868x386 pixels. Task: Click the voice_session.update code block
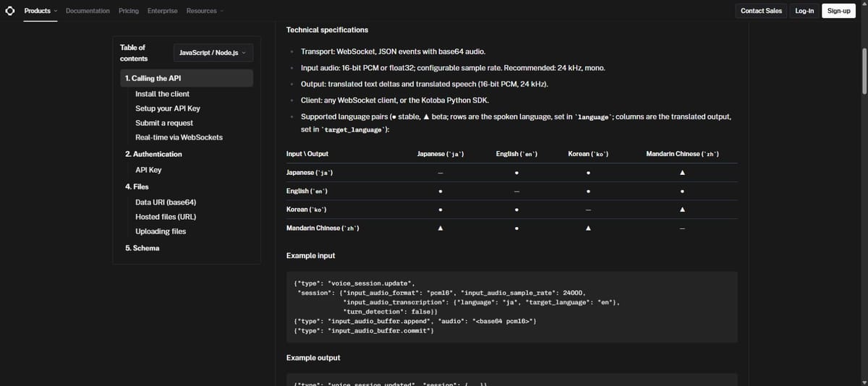coord(512,307)
